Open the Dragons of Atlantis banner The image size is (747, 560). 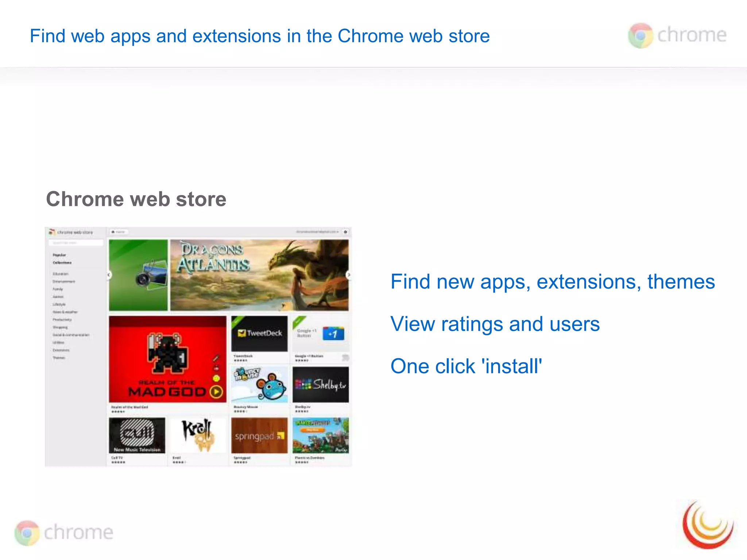[259, 275]
